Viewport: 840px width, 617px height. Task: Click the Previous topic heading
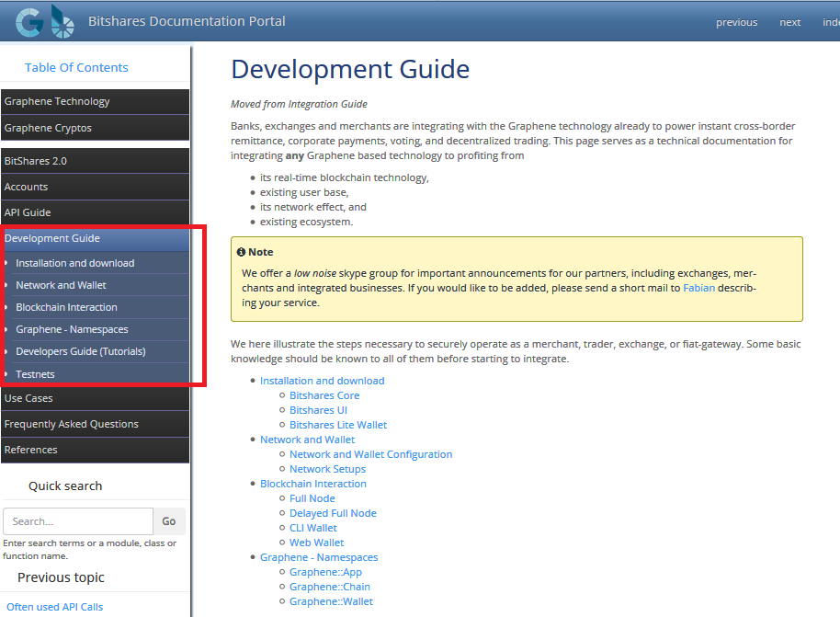pyautogui.click(x=61, y=577)
